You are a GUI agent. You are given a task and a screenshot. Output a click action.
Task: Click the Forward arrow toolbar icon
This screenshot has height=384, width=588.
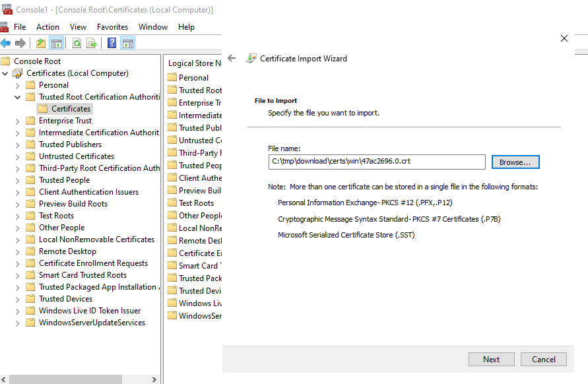(20, 44)
